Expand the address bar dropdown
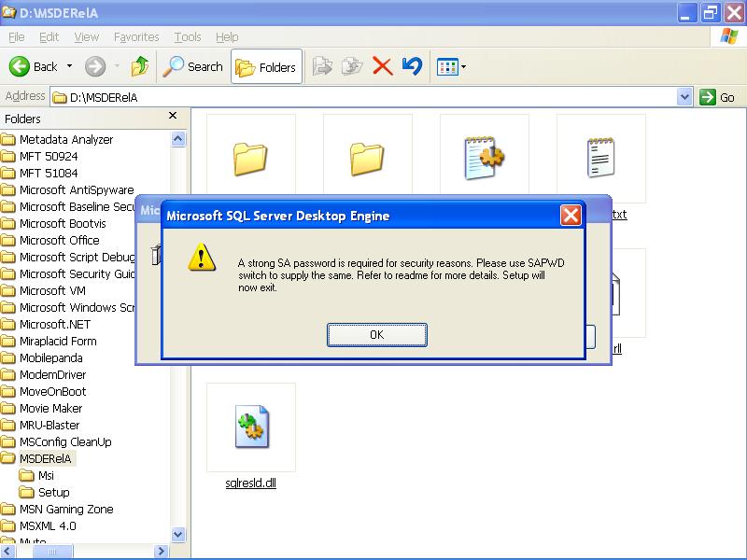Screen dimensions: 747x560 [x=684, y=98]
